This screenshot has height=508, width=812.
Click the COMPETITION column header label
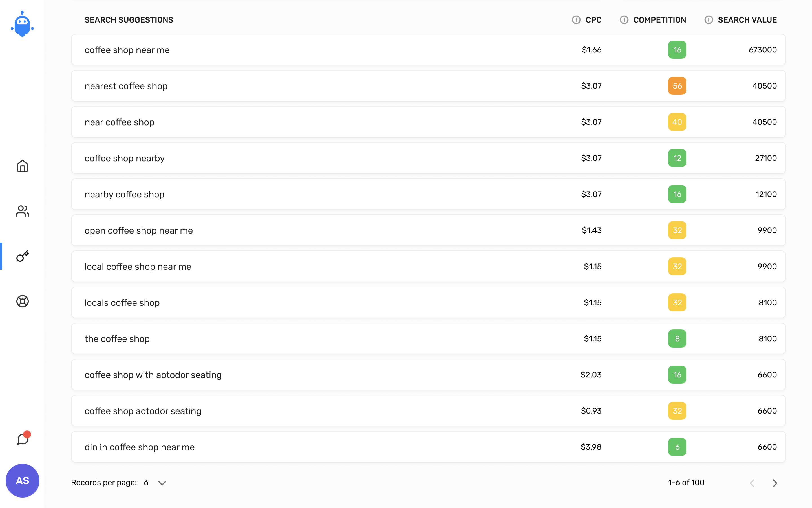(659, 20)
